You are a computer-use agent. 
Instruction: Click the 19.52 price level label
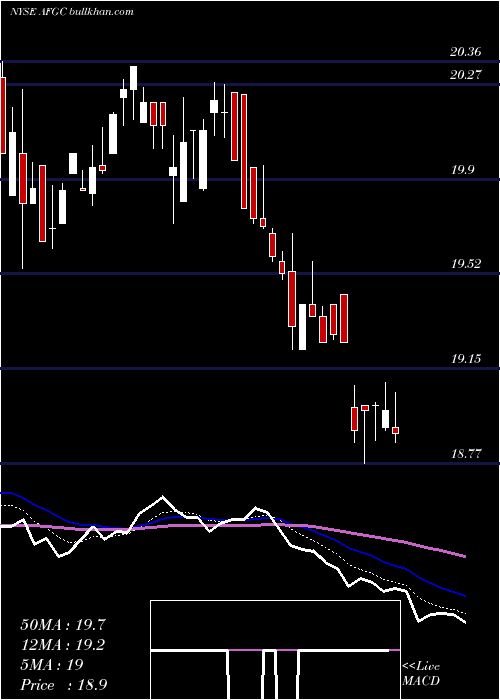pyautogui.click(x=466, y=263)
